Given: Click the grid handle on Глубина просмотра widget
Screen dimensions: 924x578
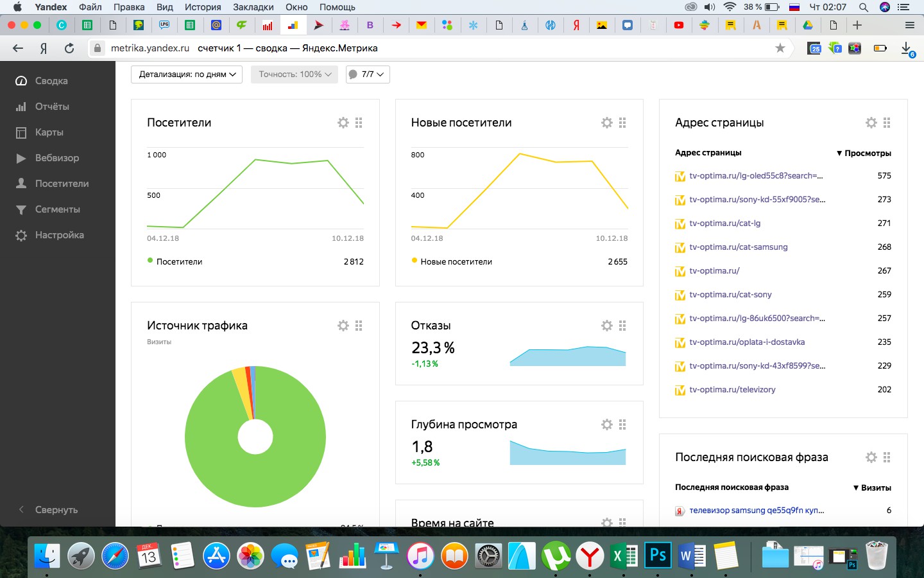Looking at the screenshot, I should [x=622, y=425].
